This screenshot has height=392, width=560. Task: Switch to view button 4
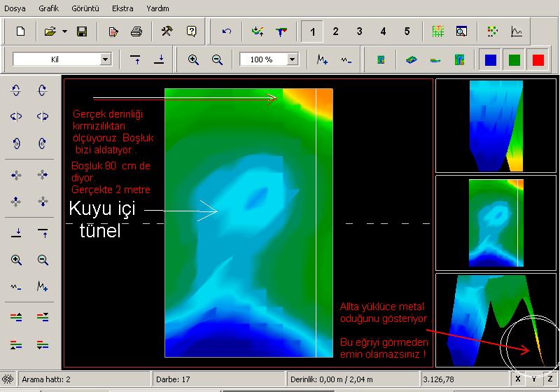[383, 31]
